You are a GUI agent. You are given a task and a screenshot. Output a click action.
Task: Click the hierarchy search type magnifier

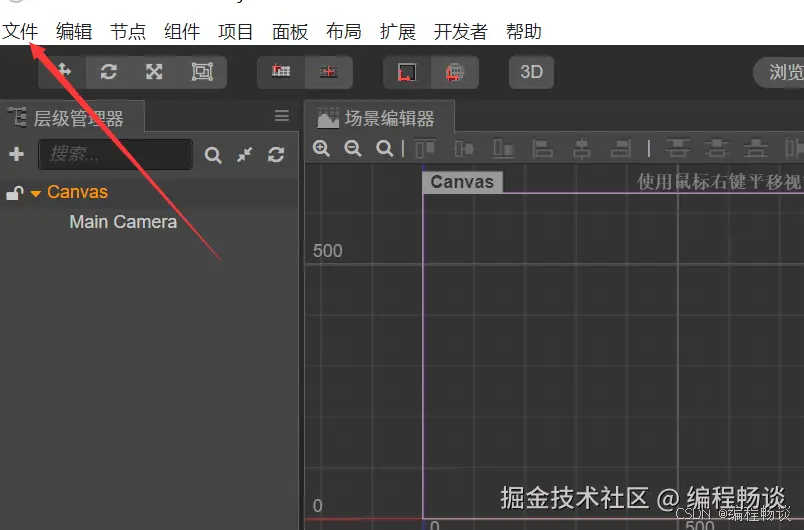[213, 155]
